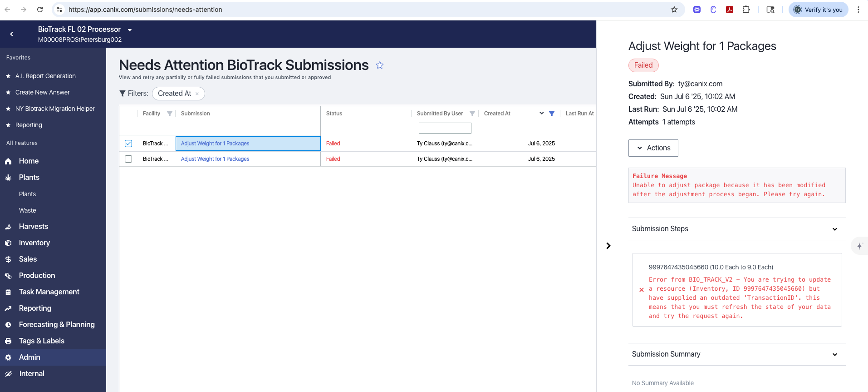Open first Adjust Weight for 1 Packages link
The image size is (868, 392).
(x=215, y=144)
